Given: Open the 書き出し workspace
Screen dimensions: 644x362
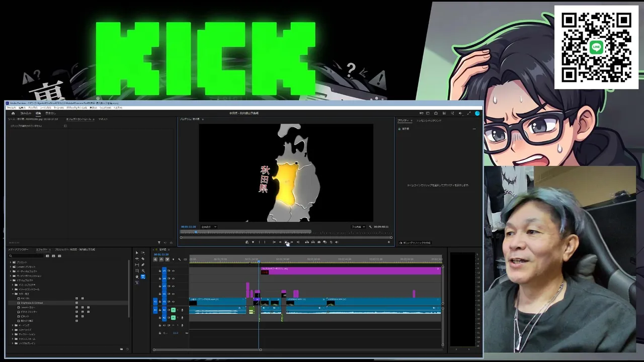Looking at the screenshot, I should tap(50, 113).
